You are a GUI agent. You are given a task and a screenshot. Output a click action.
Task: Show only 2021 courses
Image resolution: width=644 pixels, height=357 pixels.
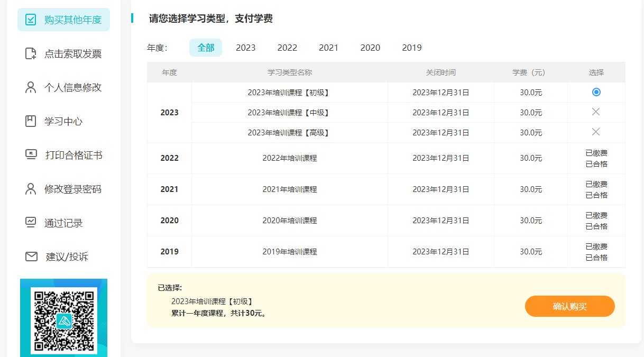pyautogui.click(x=328, y=48)
